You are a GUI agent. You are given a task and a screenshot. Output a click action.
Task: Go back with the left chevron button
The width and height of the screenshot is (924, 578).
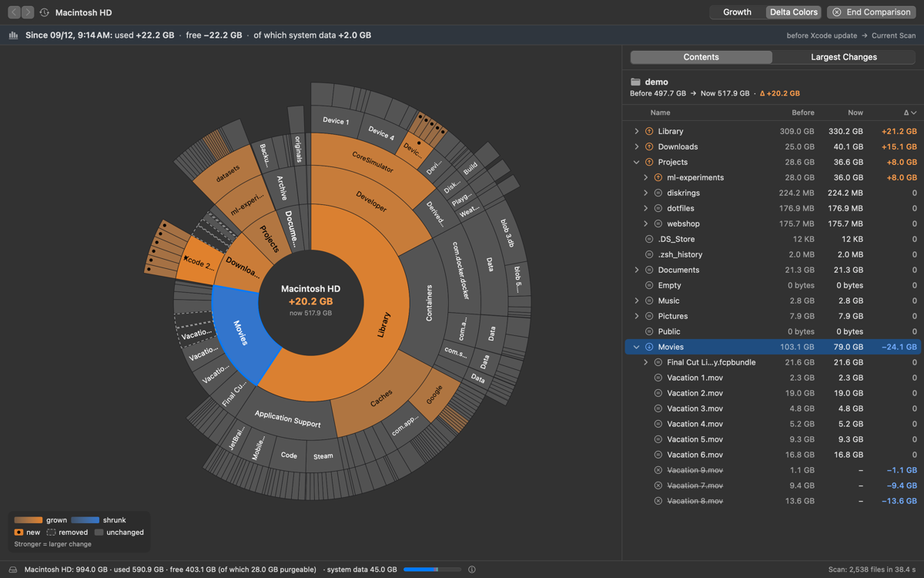(14, 12)
